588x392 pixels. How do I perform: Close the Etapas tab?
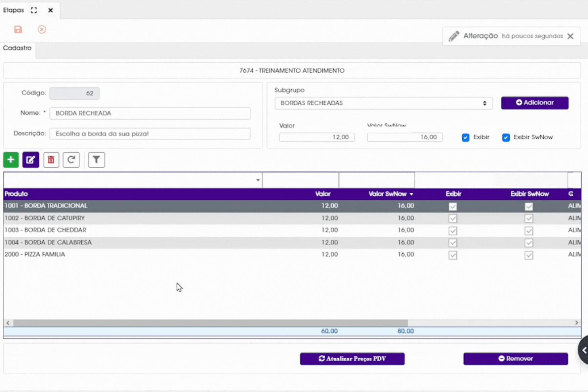[50, 10]
